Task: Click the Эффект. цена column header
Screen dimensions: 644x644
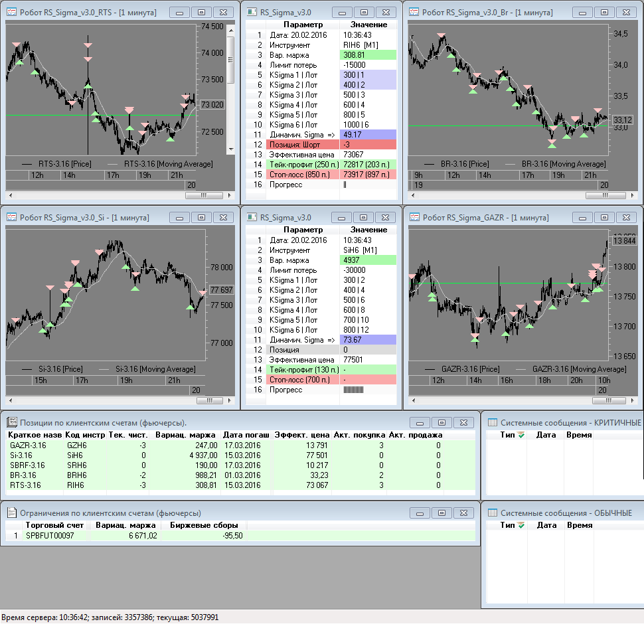Action: tap(301, 435)
